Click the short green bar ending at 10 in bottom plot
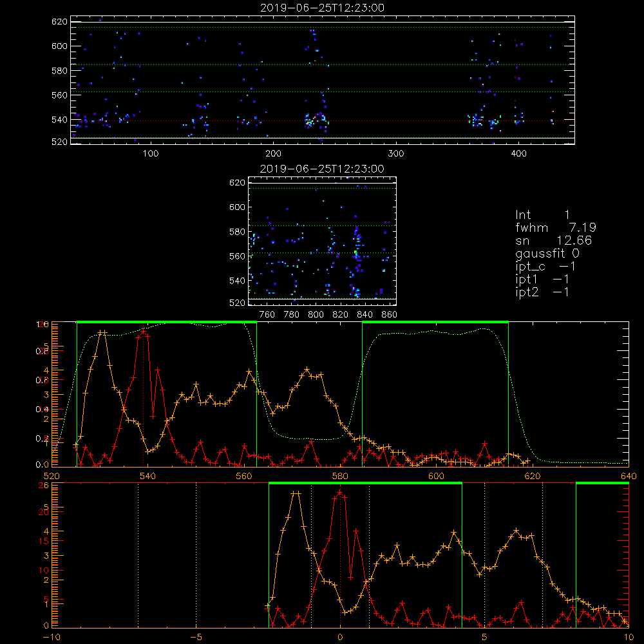Image resolution: width=644 pixels, height=644 pixels. coord(602,483)
